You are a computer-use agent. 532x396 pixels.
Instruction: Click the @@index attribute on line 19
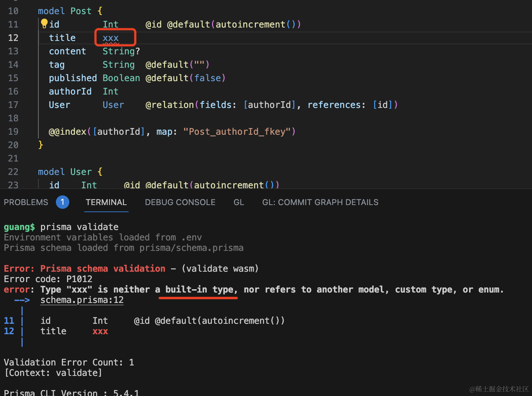tap(67, 132)
